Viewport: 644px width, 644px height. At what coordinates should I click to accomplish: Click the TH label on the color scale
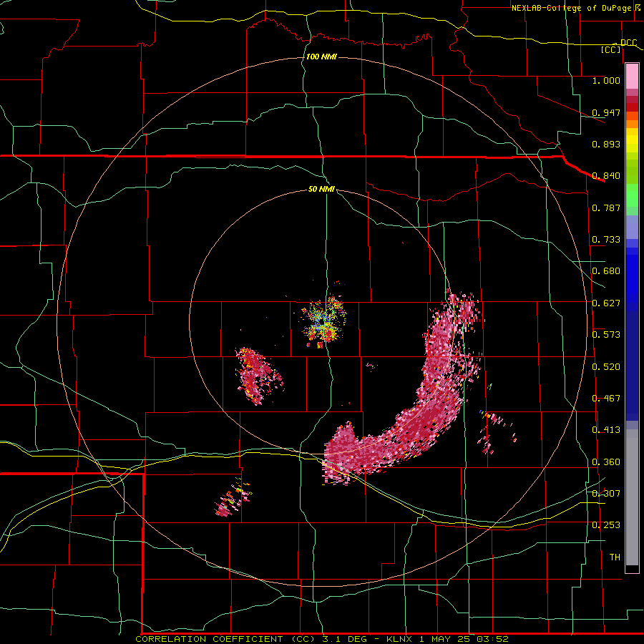tap(615, 557)
